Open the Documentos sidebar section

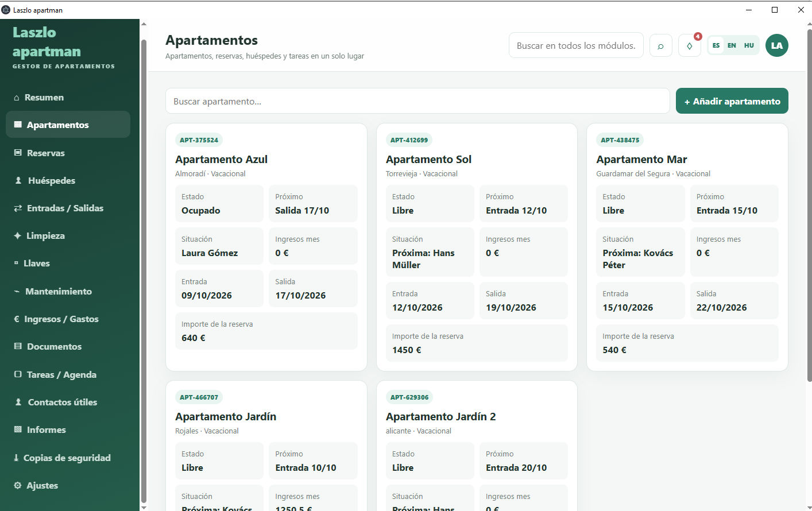[68, 347]
